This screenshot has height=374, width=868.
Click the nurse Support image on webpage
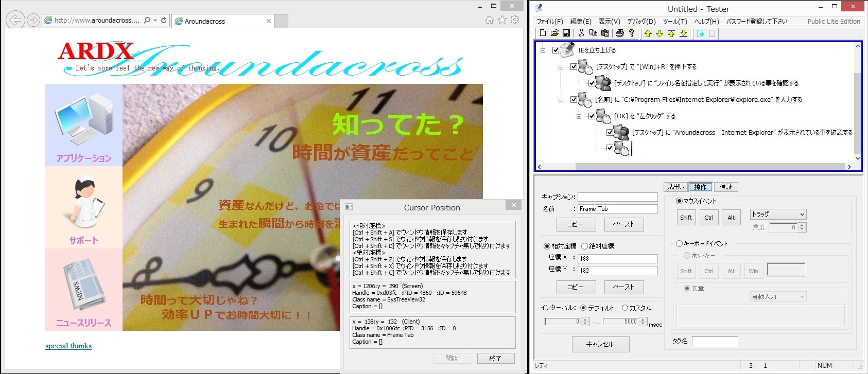tap(84, 202)
